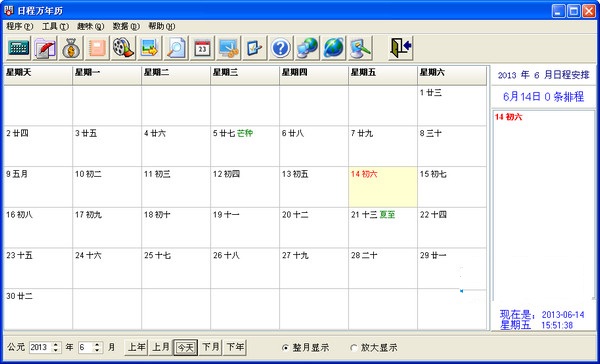Click the 星期天 column header

(x=38, y=75)
